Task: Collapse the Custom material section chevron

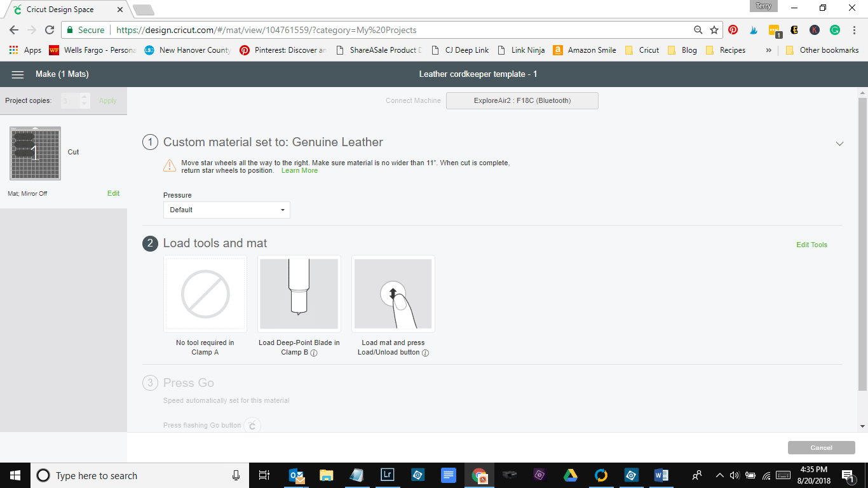Action: (x=839, y=144)
